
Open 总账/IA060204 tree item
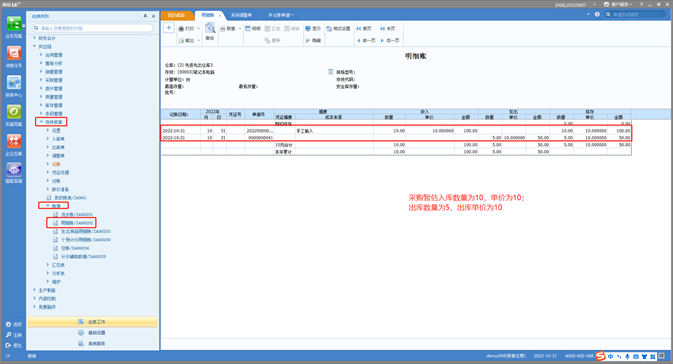pyautogui.click(x=71, y=248)
